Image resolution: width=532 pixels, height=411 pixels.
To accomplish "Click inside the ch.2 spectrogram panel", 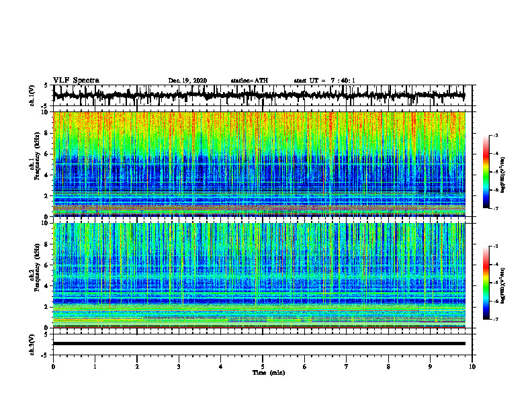I will pyautogui.click(x=259, y=275).
